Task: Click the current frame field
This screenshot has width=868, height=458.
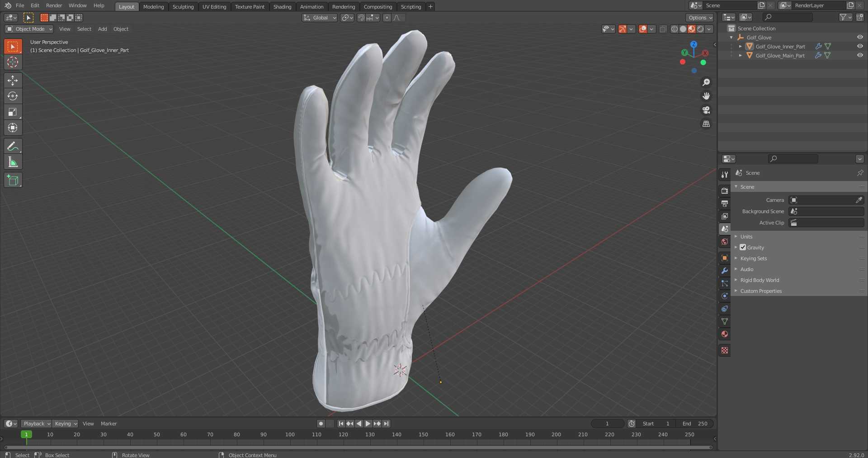Action: [607, 424]
